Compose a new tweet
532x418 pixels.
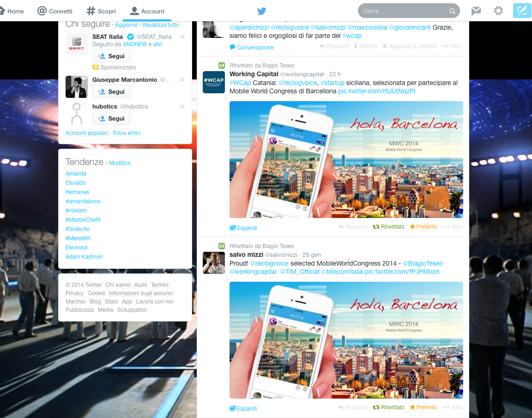click(x=522, y=11)
